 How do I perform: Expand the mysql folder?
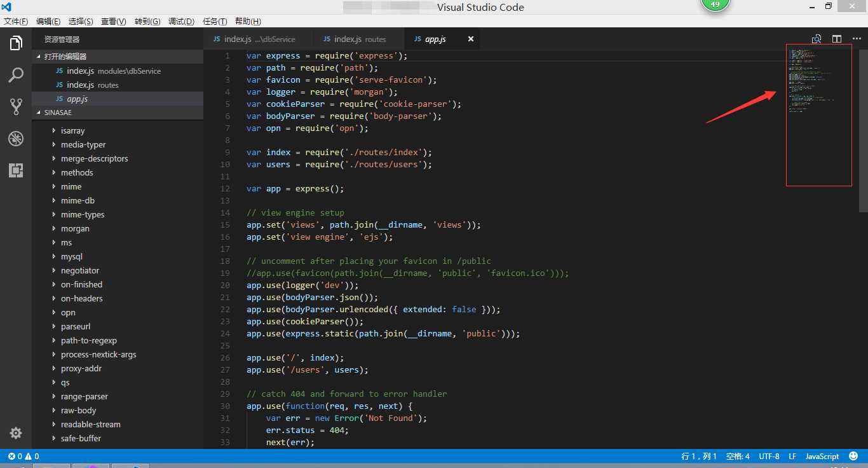tap(118, 256)
